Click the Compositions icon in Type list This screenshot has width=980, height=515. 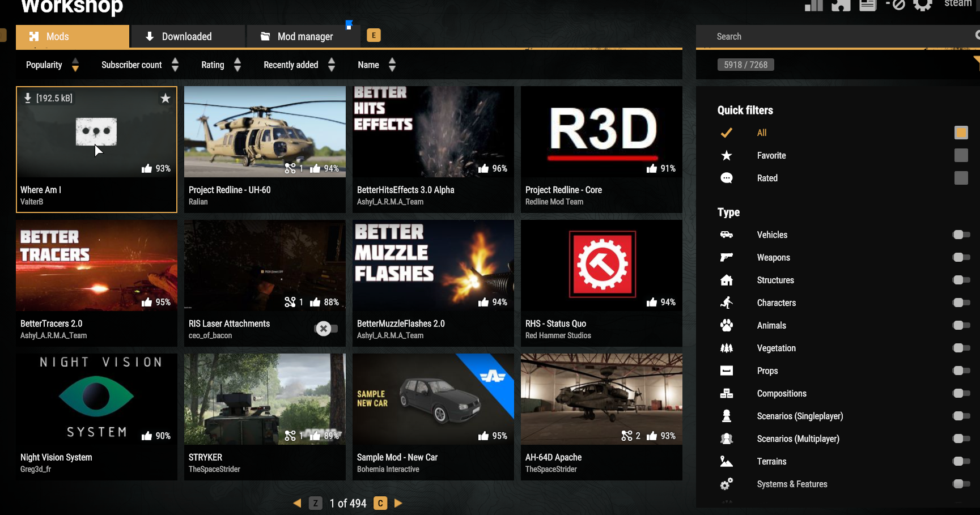[727, 393]
